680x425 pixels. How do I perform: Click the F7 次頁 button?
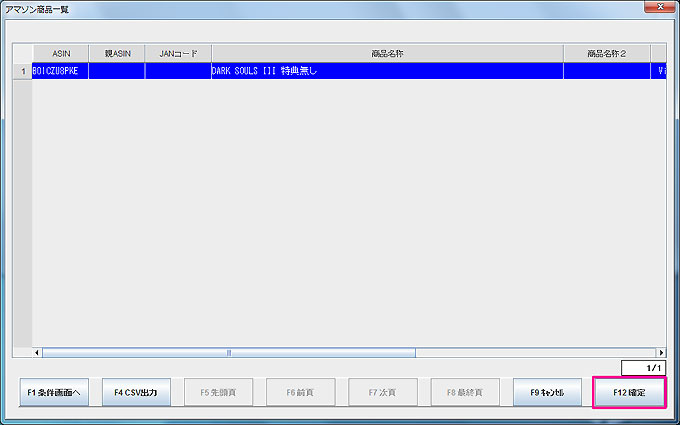tap(383, 392)
